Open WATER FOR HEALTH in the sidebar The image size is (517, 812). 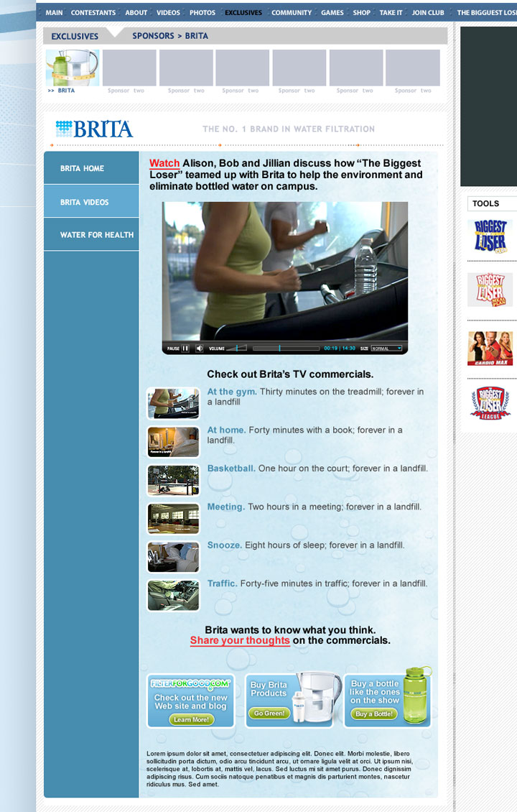click(92, 234)
